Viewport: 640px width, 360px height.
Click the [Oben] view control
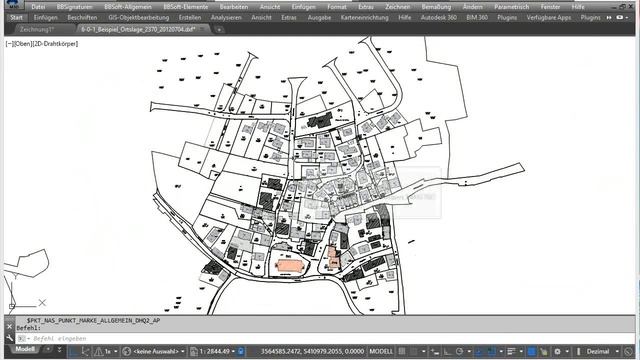pyautogui.click(x=22, y=44)
